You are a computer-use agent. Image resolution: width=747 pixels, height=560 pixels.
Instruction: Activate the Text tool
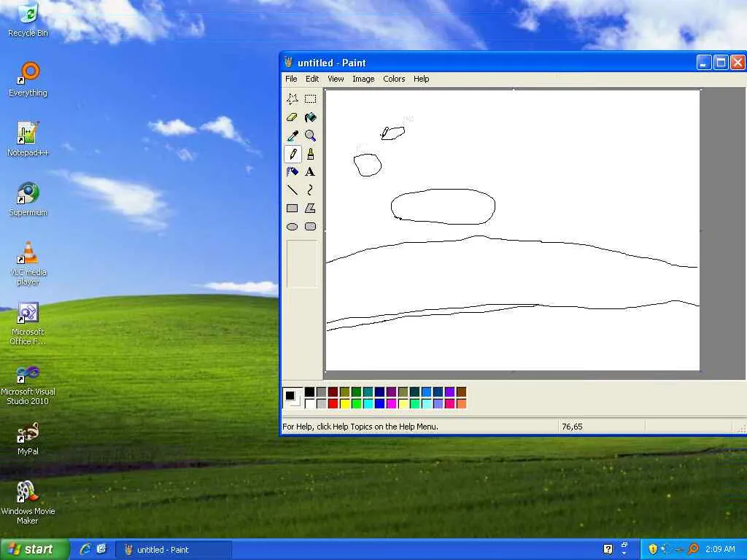coord(311,172)
